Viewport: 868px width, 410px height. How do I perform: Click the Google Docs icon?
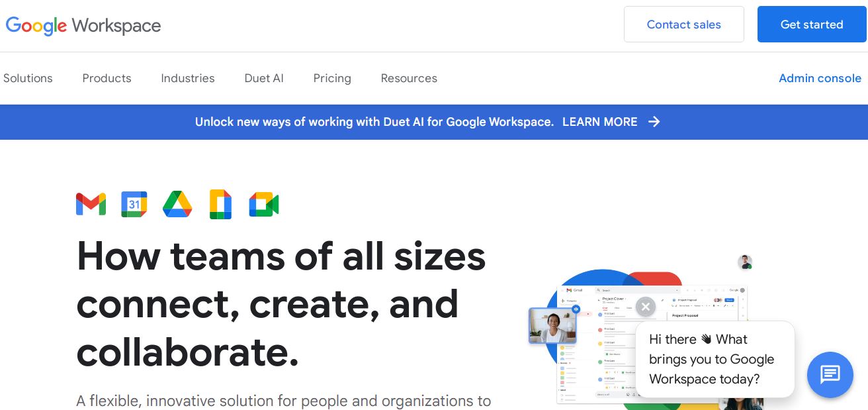pyautogui.click(x=220, y=204)
